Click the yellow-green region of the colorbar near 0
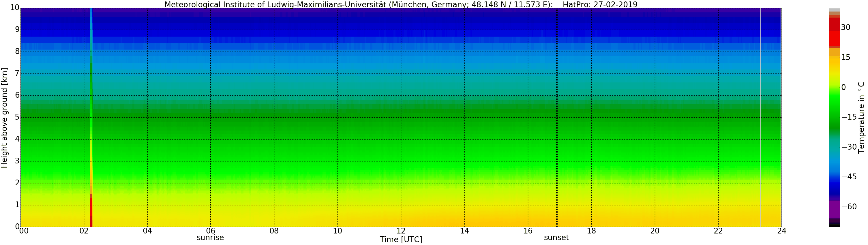This screenshot has height=245, width=868. 834,88
